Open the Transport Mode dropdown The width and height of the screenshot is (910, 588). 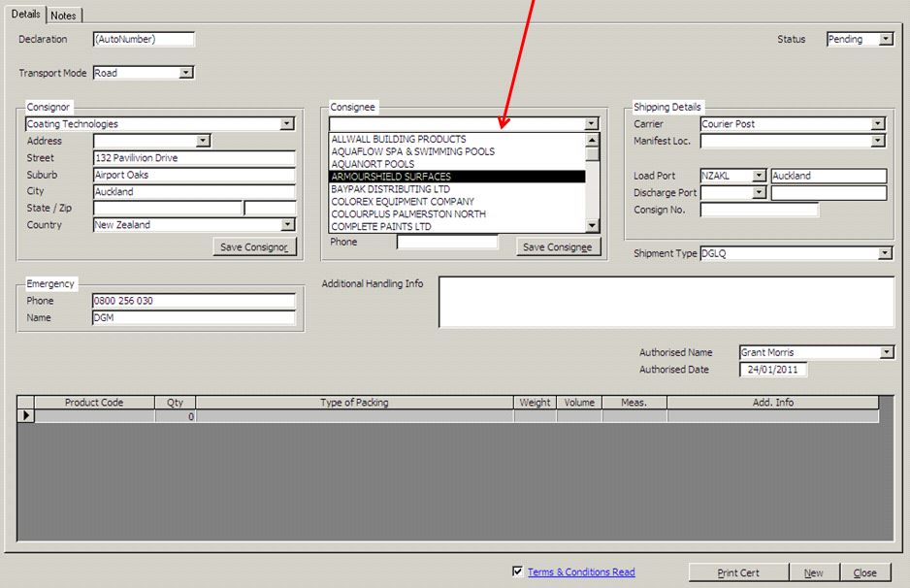185,73
